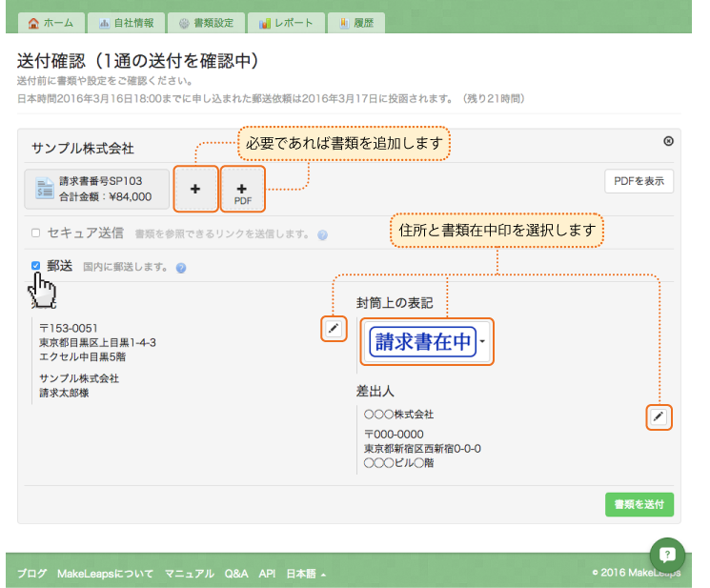Open the マニュアル footer link

pyautogui.click(x=189, y=574)
